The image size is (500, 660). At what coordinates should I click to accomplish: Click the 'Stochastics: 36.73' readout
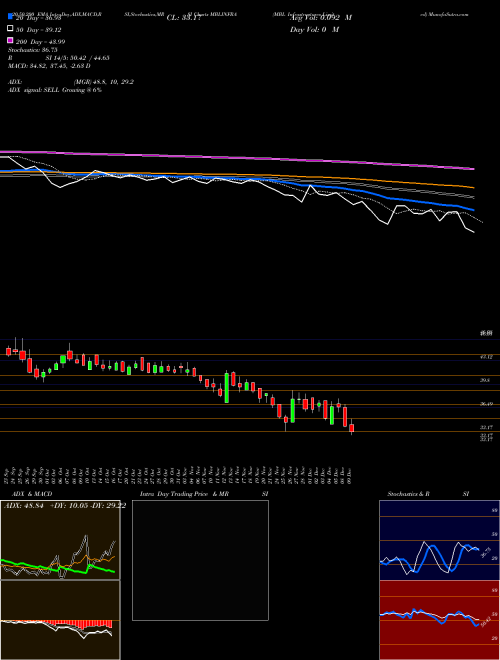32,50
